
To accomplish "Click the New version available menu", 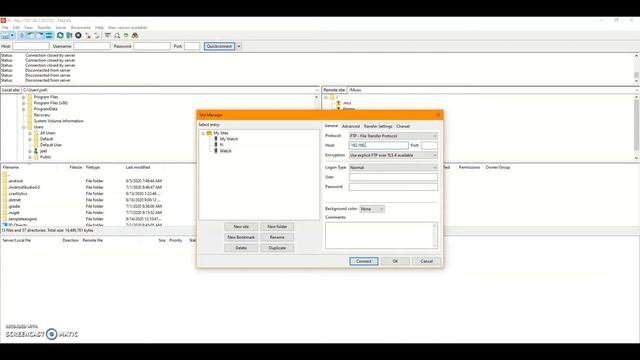I will (x=127, y=27).
